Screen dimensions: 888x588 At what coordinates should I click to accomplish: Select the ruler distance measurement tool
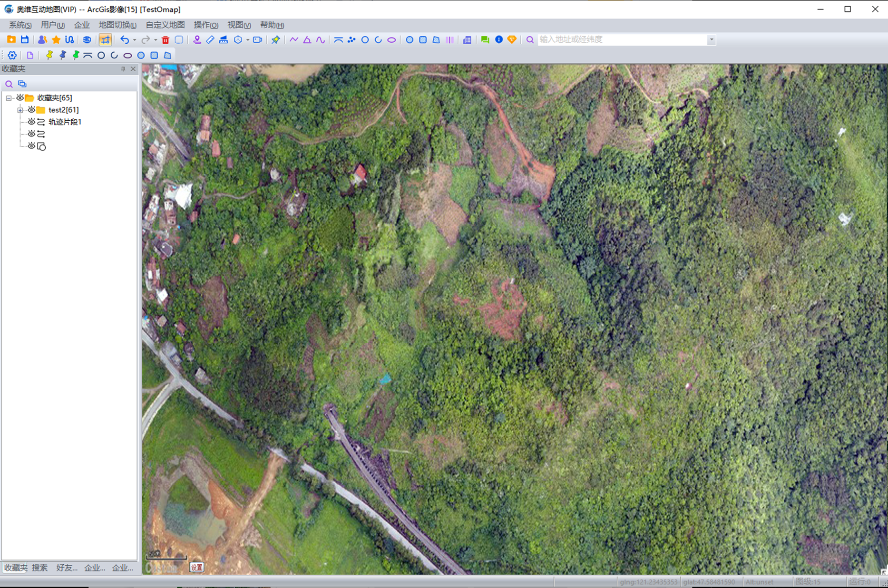pyautogui.click(x=210, y=40)
